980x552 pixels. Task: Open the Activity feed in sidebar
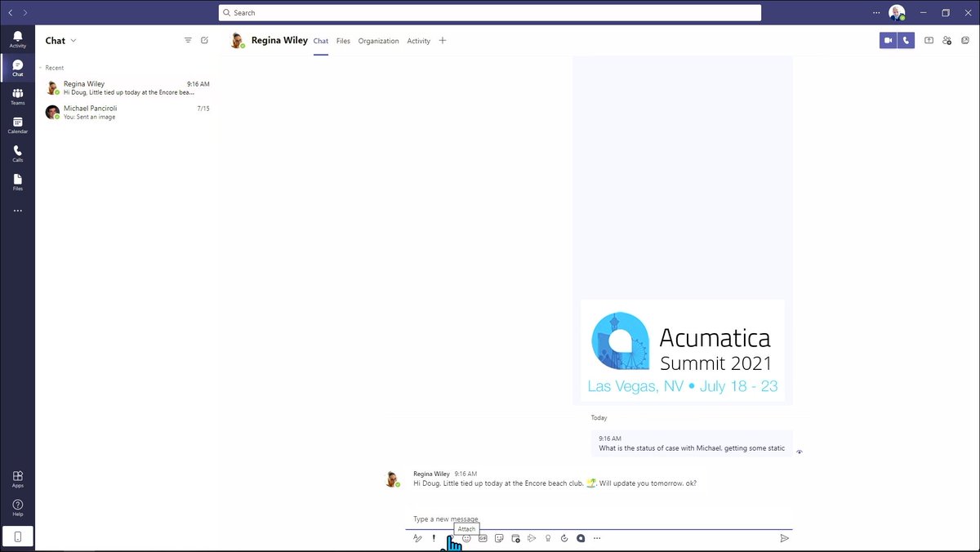click(17, 39)
